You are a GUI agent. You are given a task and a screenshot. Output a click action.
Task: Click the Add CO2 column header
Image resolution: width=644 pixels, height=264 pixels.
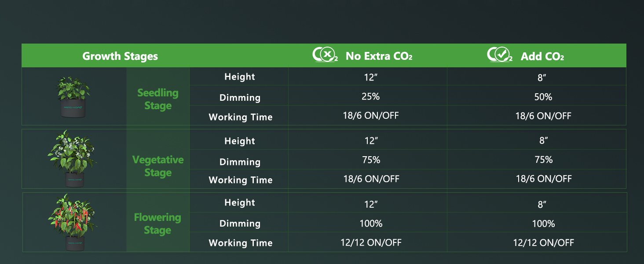[x=542, y=56]
